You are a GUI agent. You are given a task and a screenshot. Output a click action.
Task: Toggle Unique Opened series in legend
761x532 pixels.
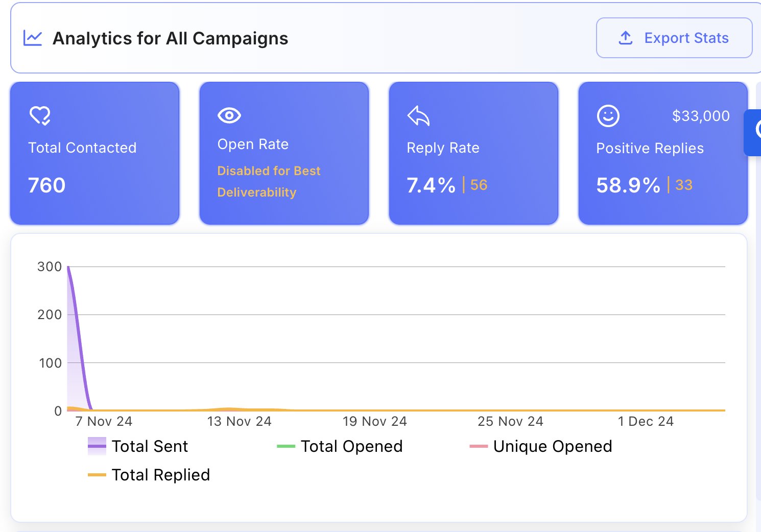tap(552, 447)
